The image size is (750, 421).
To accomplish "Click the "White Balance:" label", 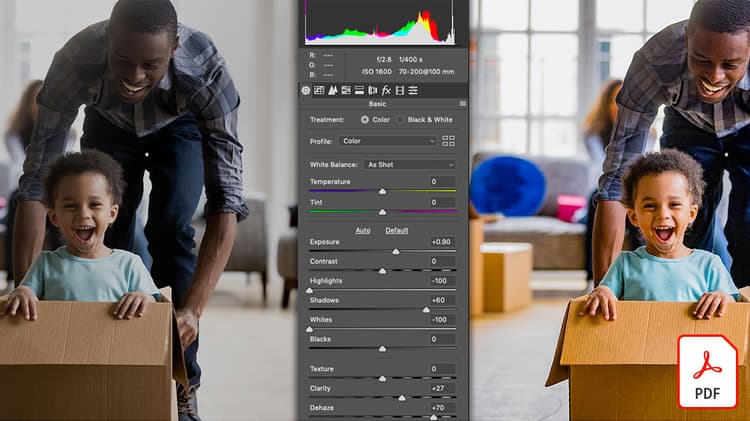I will [x=333, y=165].
